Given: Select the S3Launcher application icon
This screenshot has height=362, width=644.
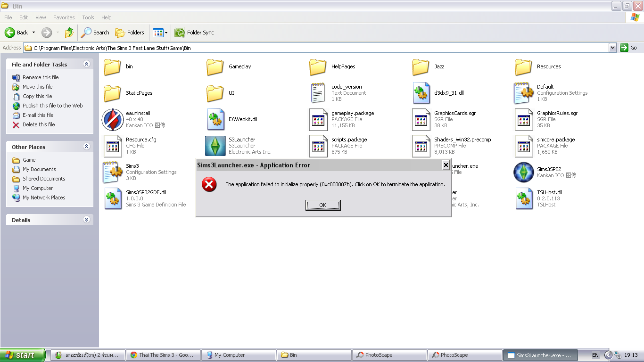Looking at the screenshot, I should click(x=215, y=146).
